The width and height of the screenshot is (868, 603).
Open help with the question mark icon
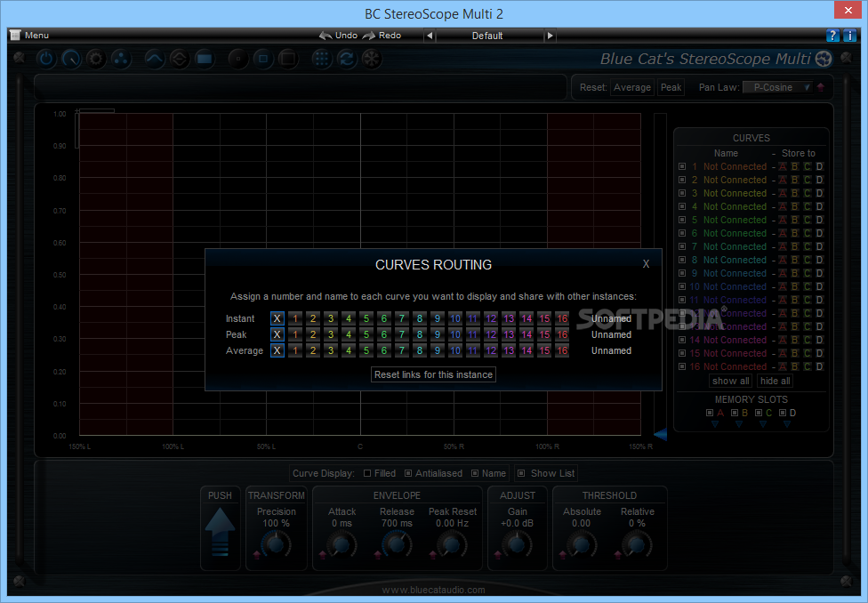point(832,36)
